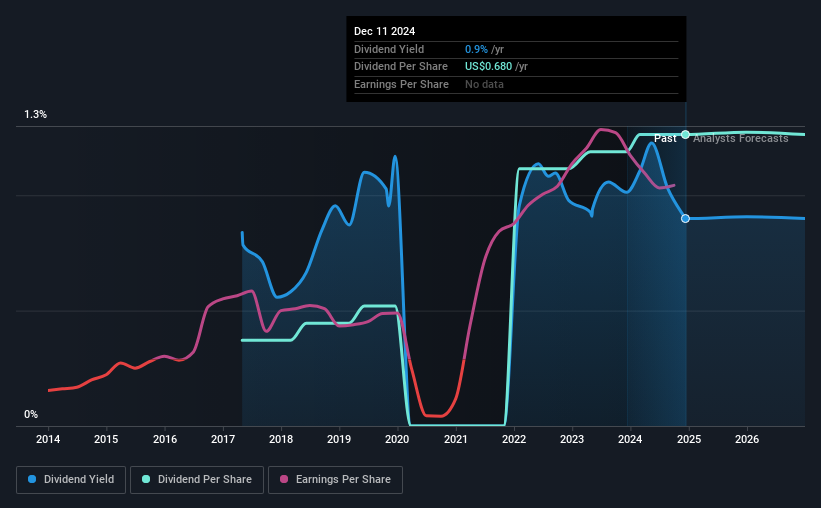Click the 'Past' label on chart
821x508 pixels.
(665, 138)
